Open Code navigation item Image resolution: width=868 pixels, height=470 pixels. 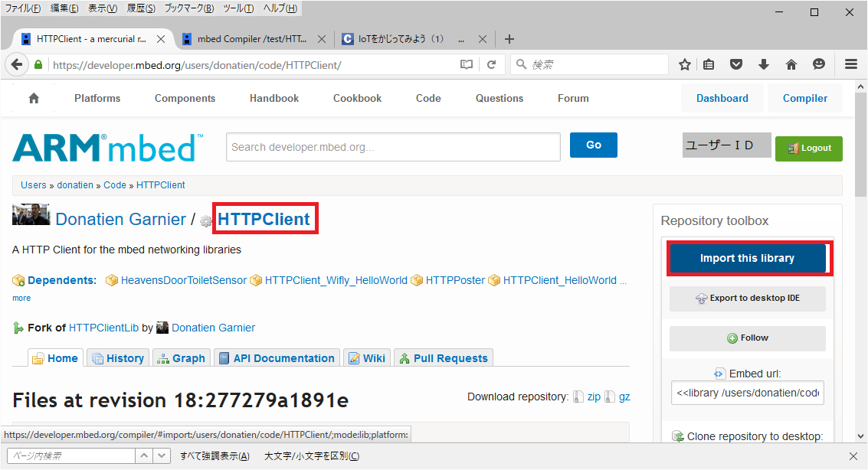[428, 99]
